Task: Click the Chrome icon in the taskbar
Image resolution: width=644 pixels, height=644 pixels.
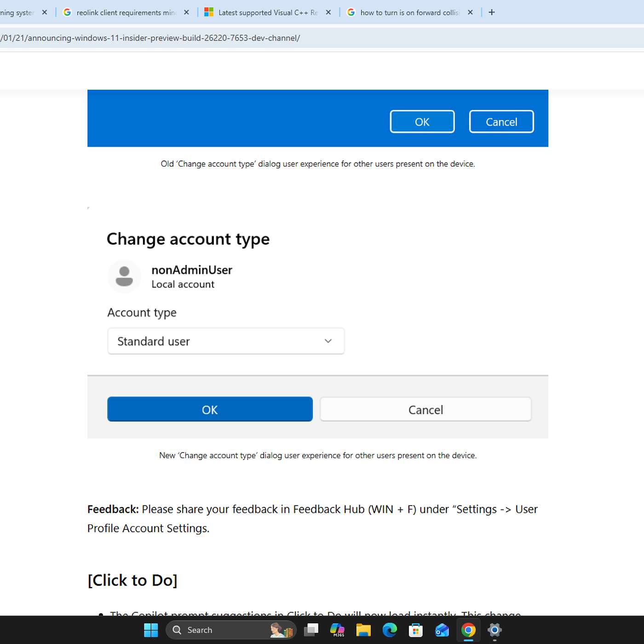Action: (x=468, y=630)
